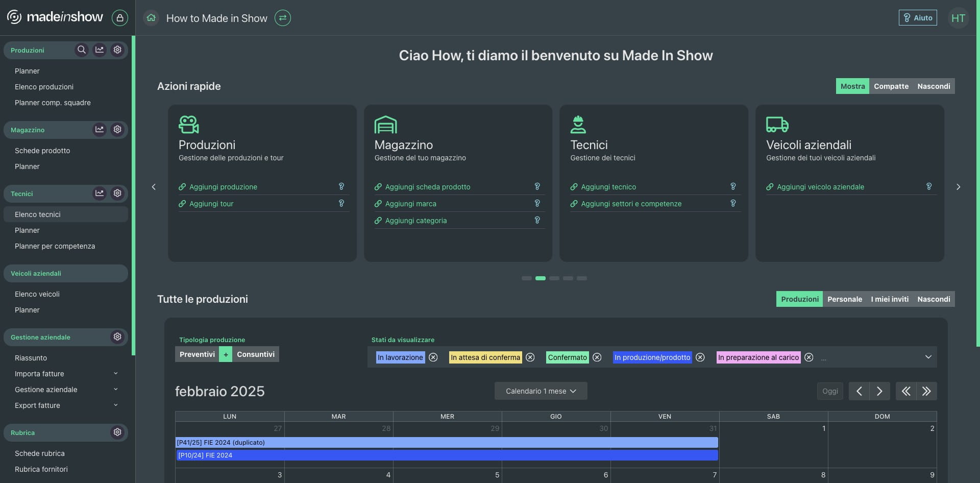Click the lock icon beside the madeinshow logo
Image resolution: width=980 pixels, height=483 pixels.
point(120,18)
